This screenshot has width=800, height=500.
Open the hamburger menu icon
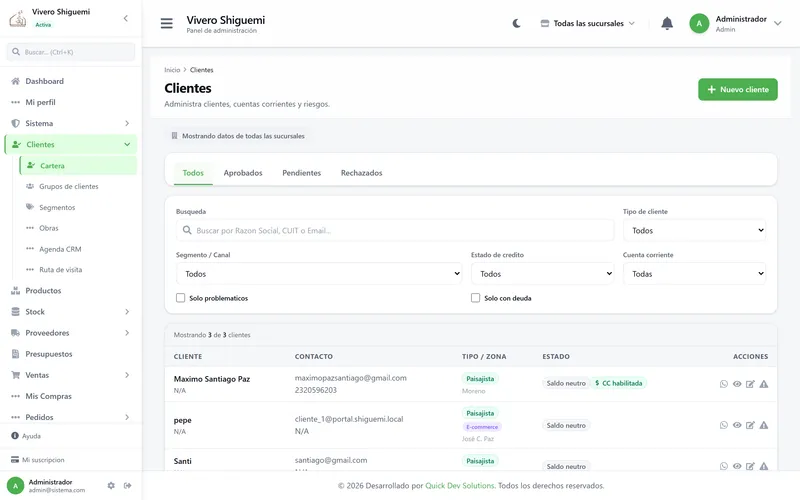click(x=166, y=23)
